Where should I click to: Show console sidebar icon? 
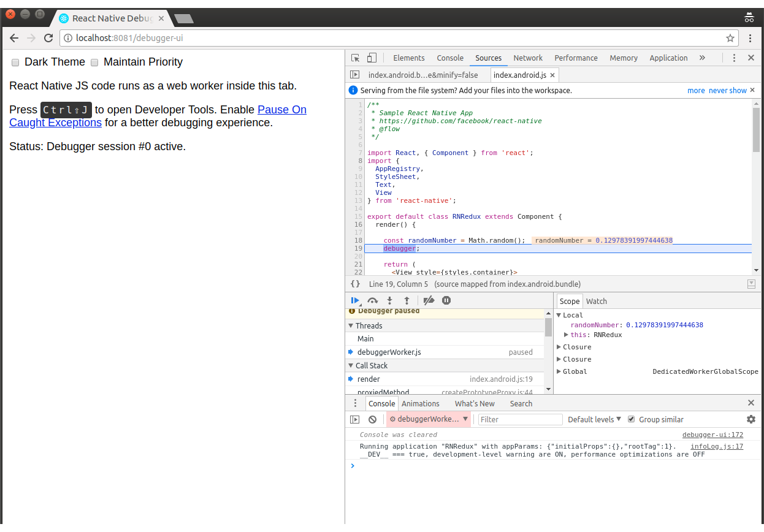click(354, 419)
